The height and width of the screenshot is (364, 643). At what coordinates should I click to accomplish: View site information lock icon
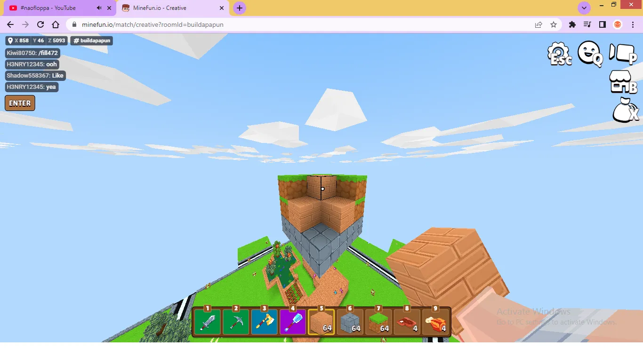(74, 24)
